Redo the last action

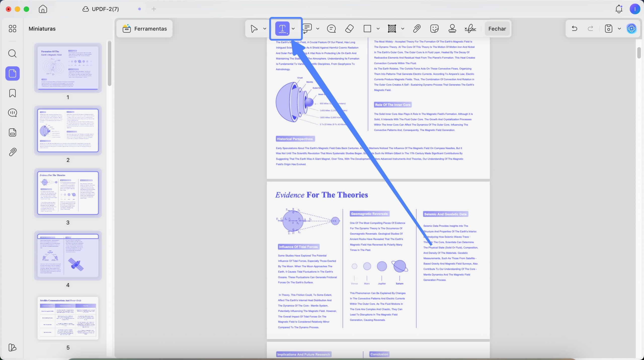[590, 29]
